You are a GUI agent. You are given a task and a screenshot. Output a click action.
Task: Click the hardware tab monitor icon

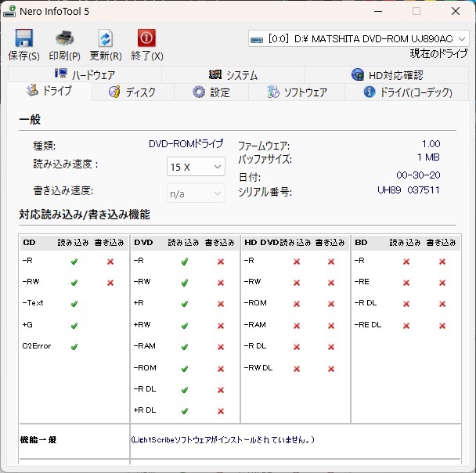click(x=61, y=73)
